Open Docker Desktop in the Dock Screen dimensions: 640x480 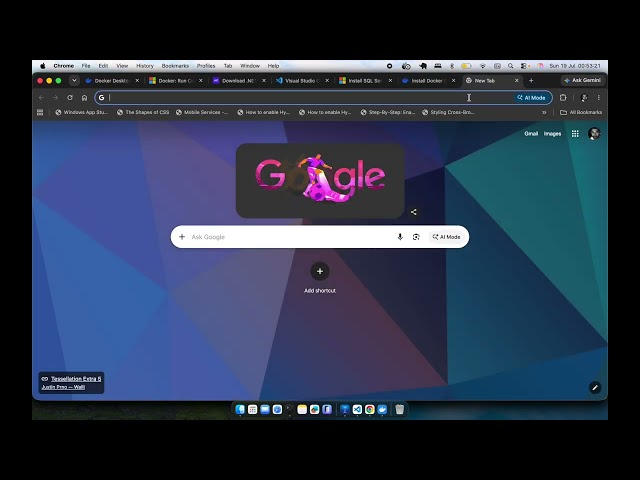[x=382, y=409]
